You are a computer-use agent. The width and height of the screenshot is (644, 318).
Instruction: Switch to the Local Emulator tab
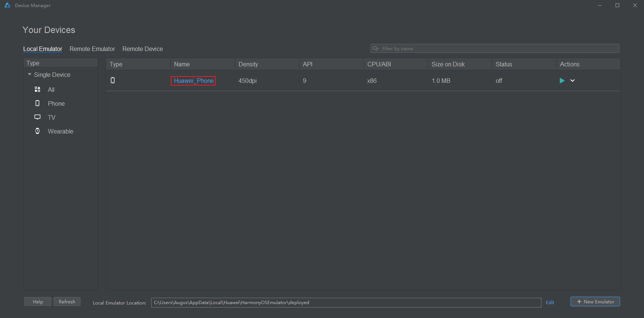43,49
